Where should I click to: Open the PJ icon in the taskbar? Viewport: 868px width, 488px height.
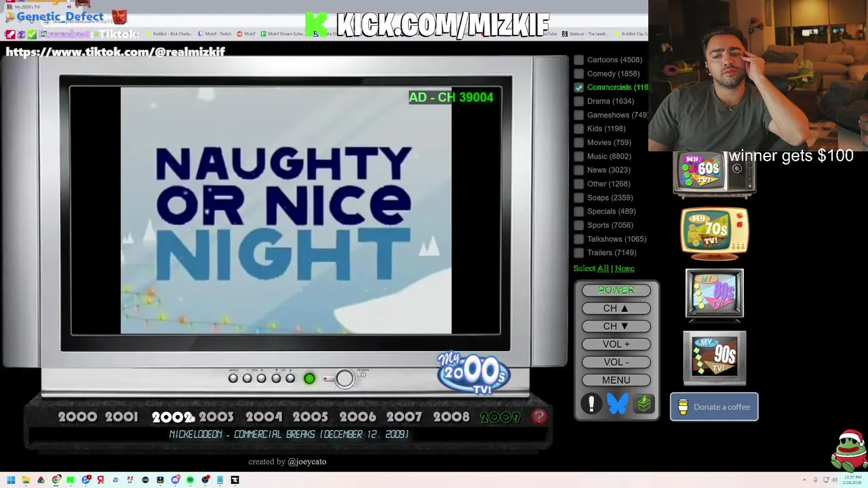(130, 480)
